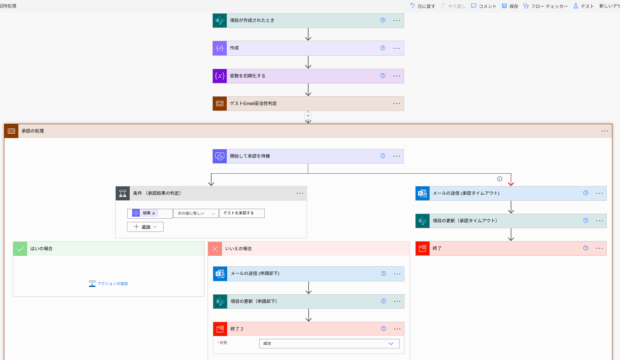
Task: Click the Start and wait for approval icon
Action: point(220,156)
